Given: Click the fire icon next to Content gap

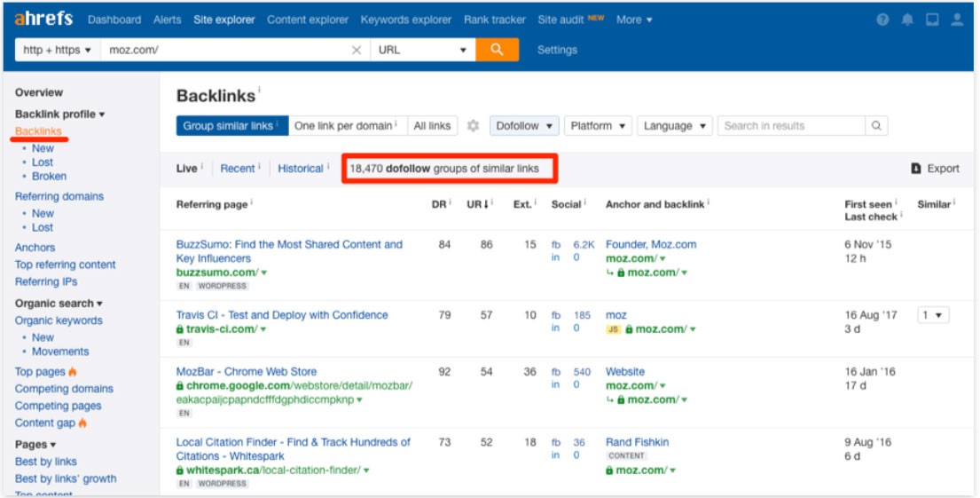Looking at the screenshot, I should (x=82, y=423).
